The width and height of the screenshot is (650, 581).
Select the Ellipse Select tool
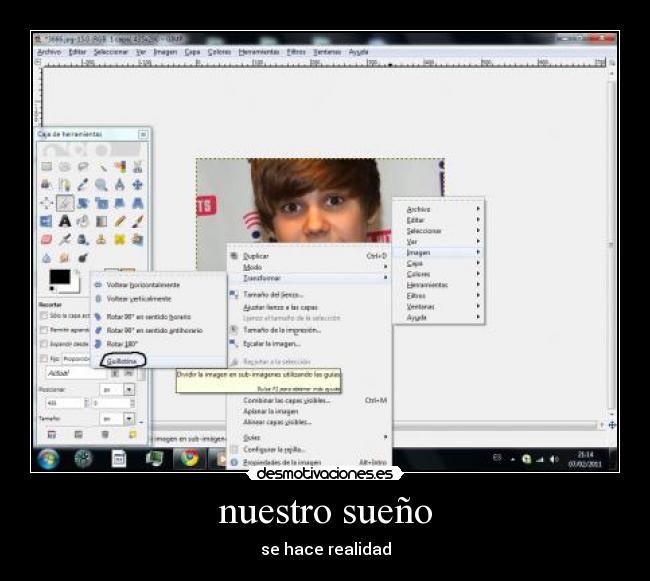click(64, 167)
